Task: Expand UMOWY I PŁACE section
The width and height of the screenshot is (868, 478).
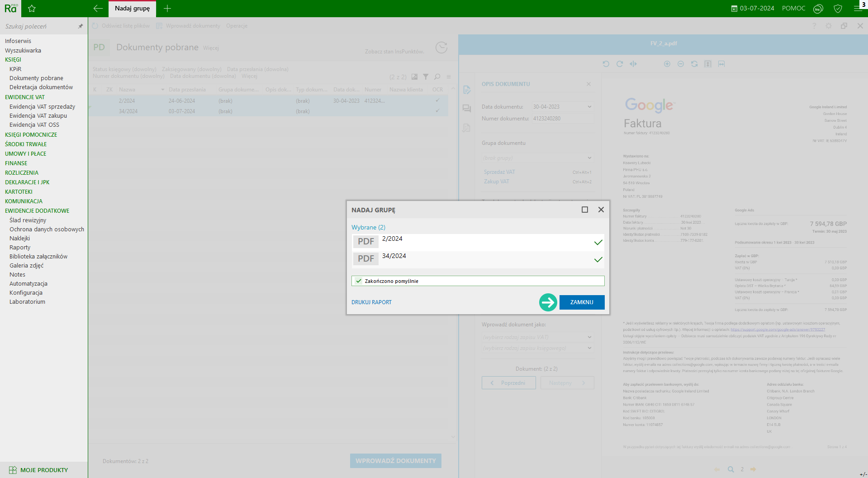Action: coord(25,153)
